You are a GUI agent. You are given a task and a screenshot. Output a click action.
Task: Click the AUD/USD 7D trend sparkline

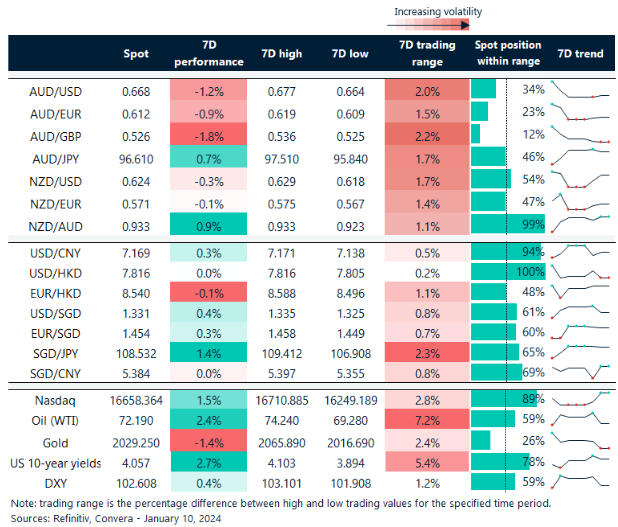tap(581, 92)
